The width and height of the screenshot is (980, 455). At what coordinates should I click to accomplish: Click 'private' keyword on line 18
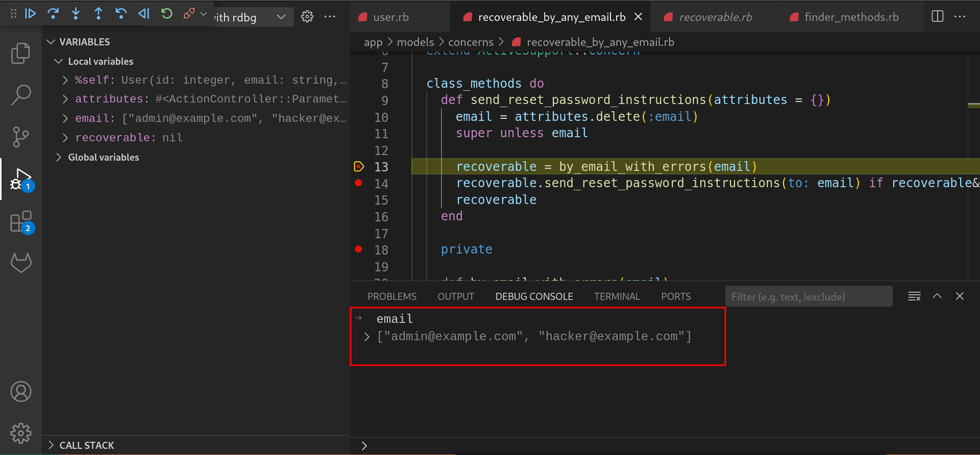467,249
